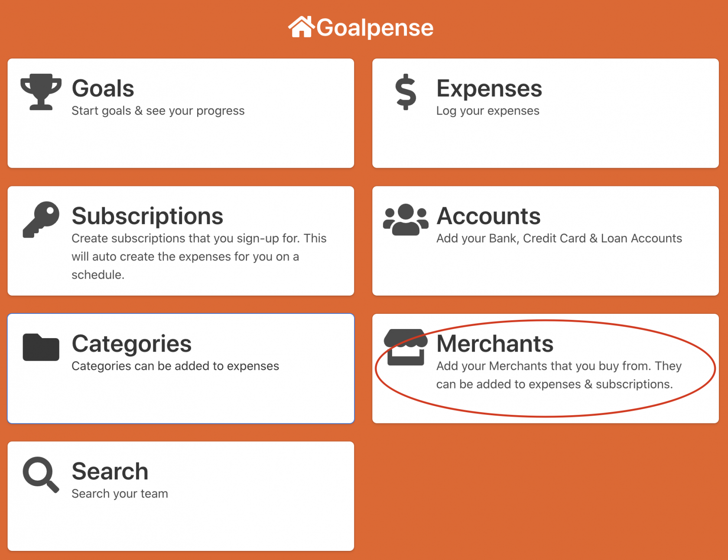Click the Expenses dollar sign icon
Image resolution: width=728 pixels, height=560 pixels.
tap(406, 91)
